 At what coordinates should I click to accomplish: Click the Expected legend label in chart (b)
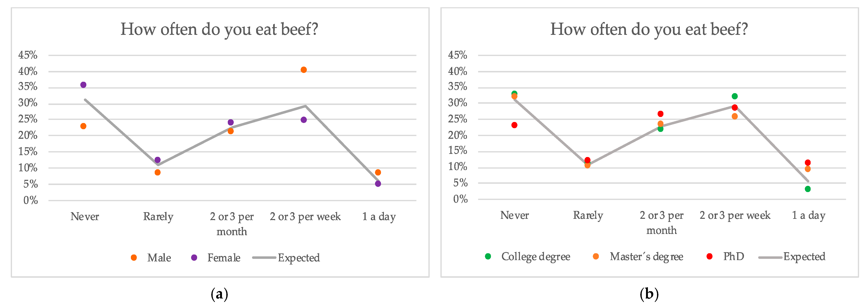coord(804,257)
